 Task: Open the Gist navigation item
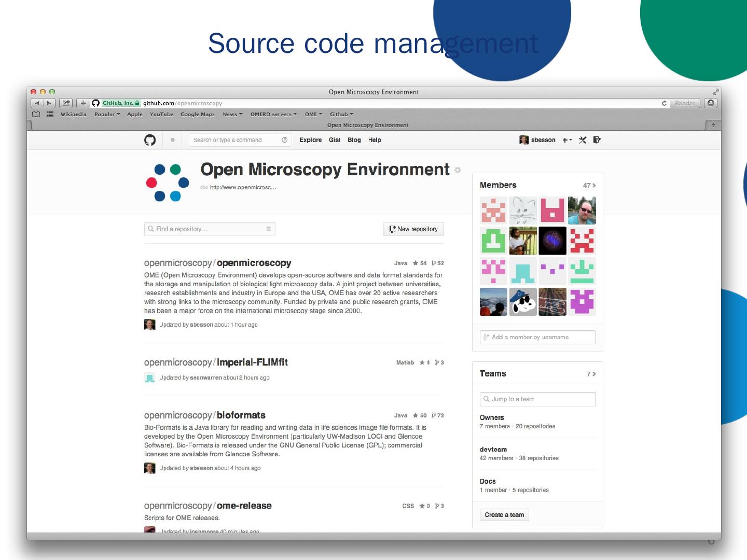coord(335,140)
